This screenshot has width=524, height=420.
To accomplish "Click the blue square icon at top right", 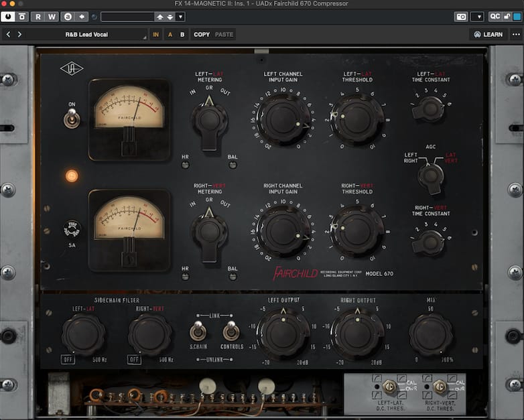I will (517, 16).
